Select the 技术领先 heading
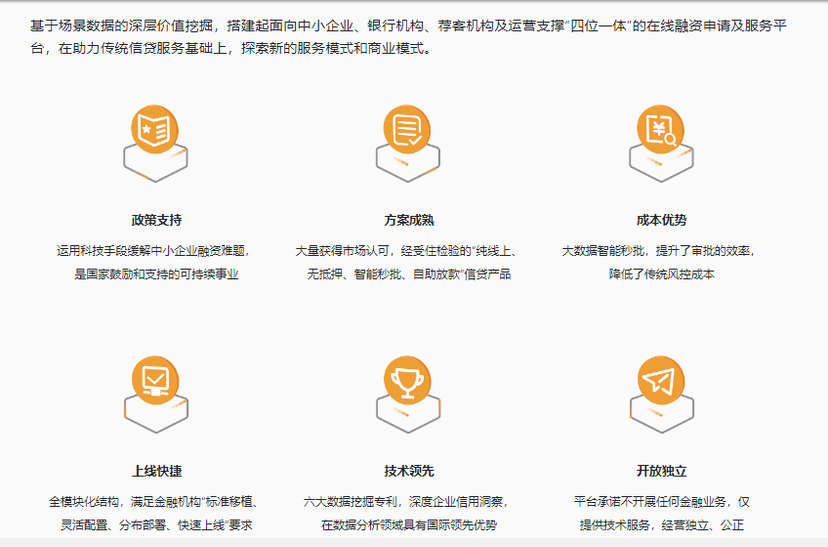 409,471
